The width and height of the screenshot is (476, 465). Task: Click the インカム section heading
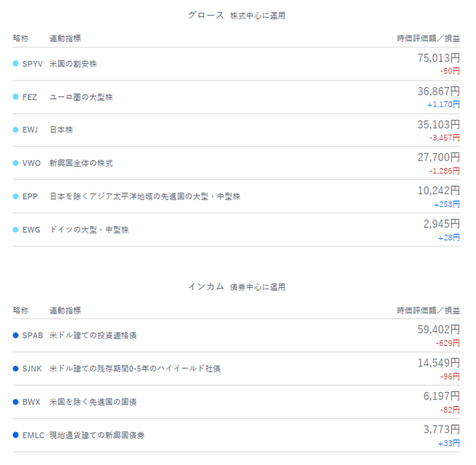(x=206, y=286)
